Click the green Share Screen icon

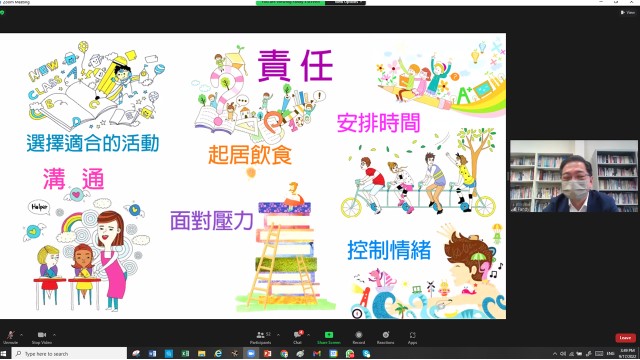click(x=329, y=335)
